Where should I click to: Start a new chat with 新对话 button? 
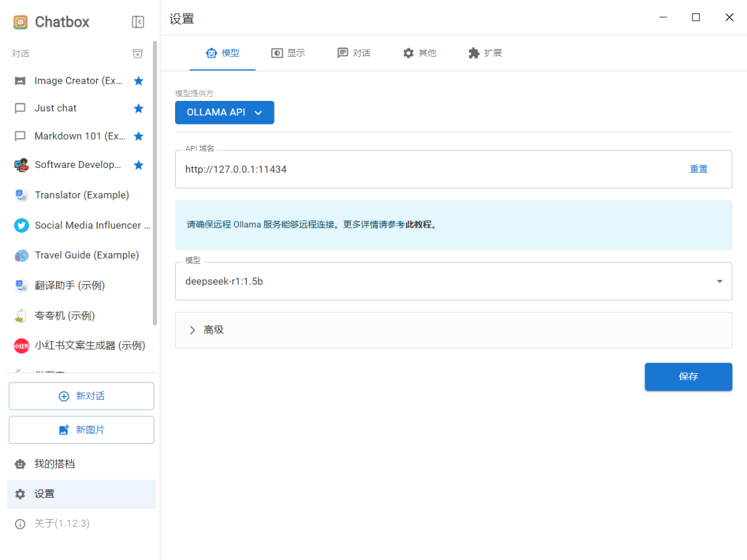tap(82, 396)
